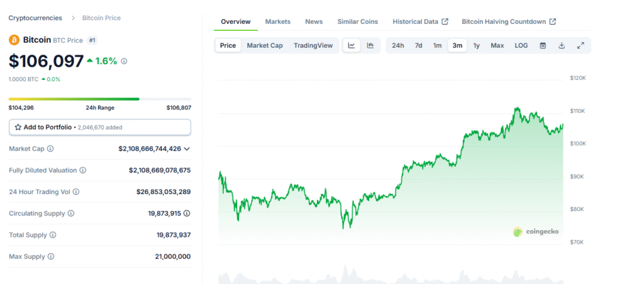Open the Historical Data tab
Screen dimensions: 644x284
click(x=420, y=22)
